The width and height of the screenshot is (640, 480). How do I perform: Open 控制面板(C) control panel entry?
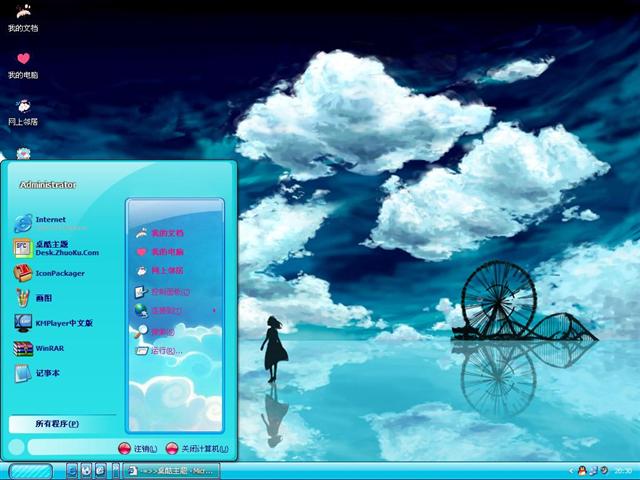(162, 292)
